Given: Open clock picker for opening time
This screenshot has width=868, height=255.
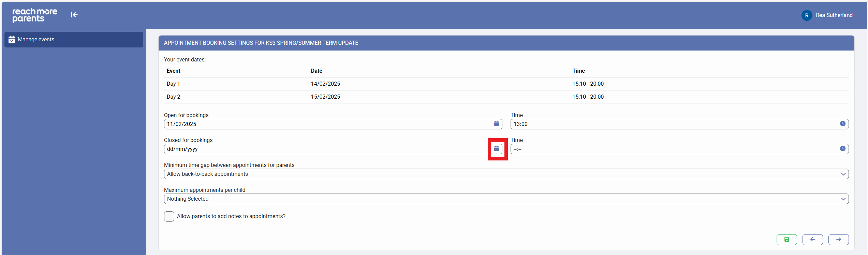Looking at the screenshot, I should tap(842, 124).
